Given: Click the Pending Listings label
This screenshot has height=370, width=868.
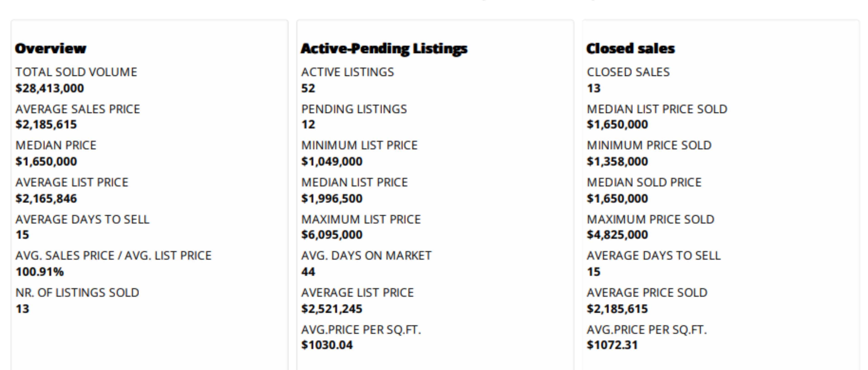Looking at the screenshot, I should 354,109.
